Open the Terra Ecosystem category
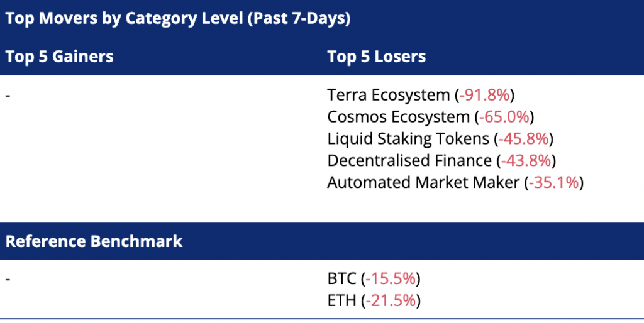644x323 pixels. point(389,96)
